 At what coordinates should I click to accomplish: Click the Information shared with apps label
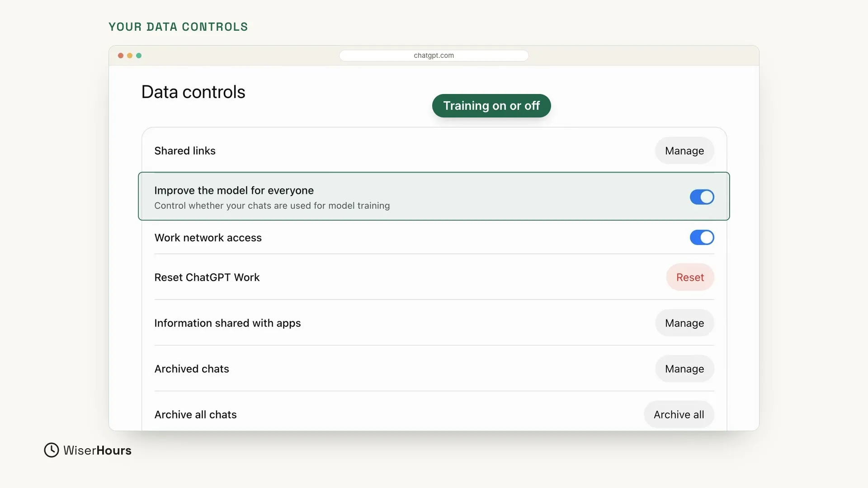[227, 323]
